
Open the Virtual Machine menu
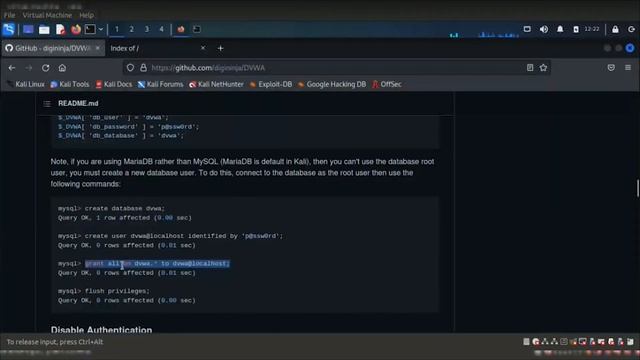47,15
